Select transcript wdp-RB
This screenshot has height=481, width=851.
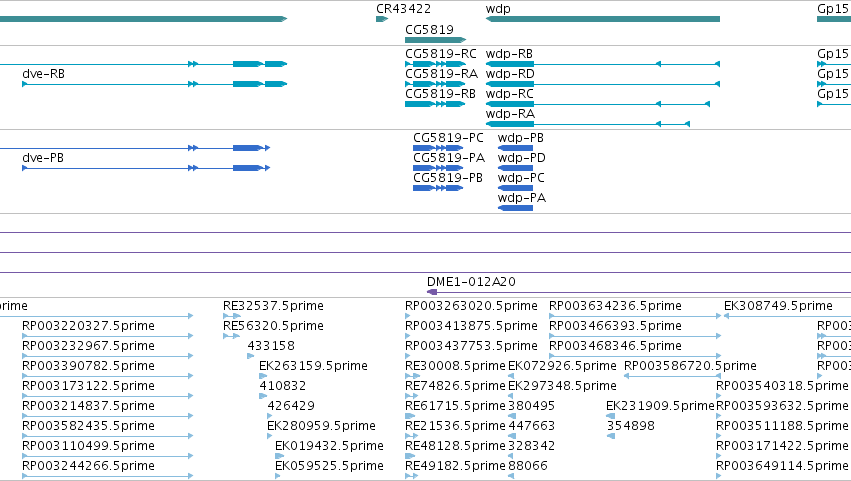(x=509, y=54)
